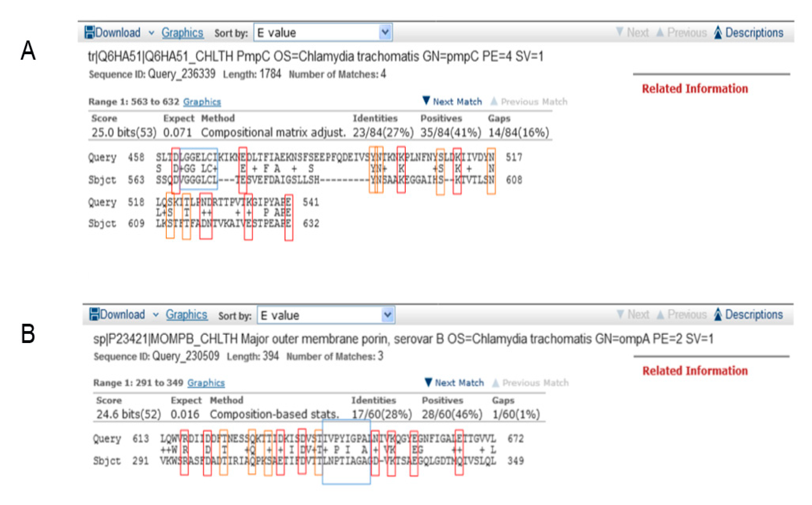Viewport: 812px width, 505px height.
Task: Click the Download save icon in panel B
Action: click(x=95, y=314)
